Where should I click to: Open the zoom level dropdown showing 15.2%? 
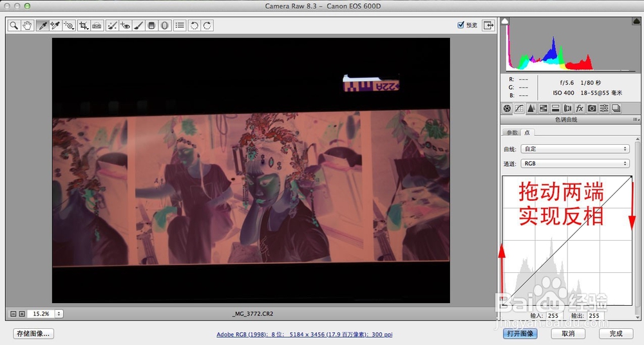coord(46,314)
